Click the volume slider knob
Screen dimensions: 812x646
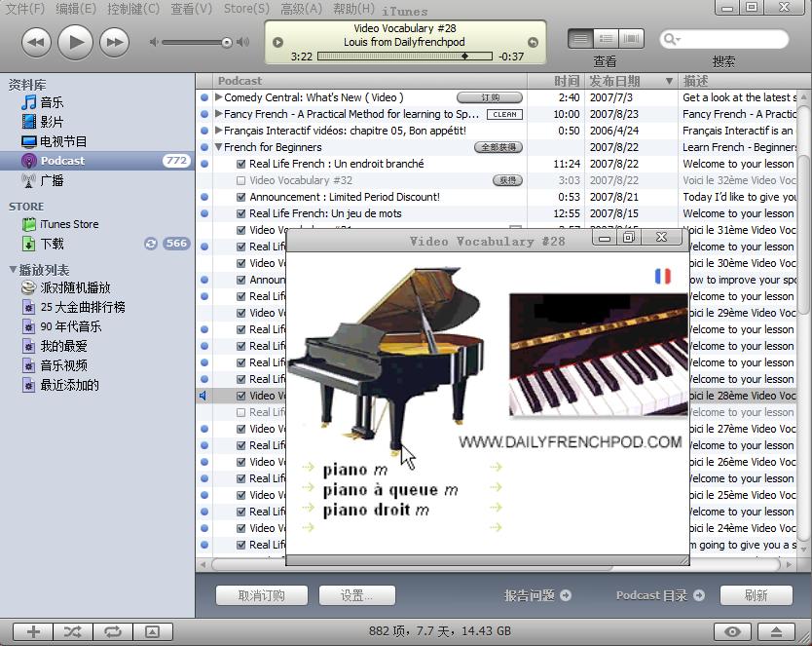click(227, 43)
